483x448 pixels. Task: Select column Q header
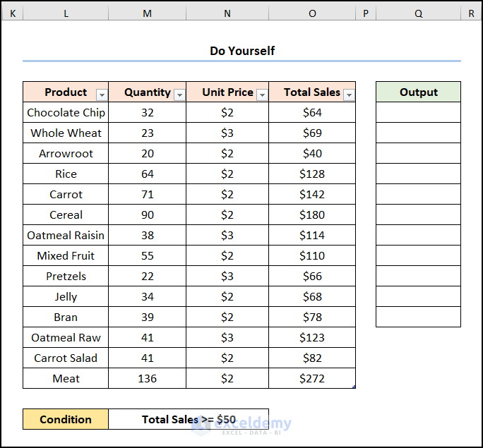(418, 13)
